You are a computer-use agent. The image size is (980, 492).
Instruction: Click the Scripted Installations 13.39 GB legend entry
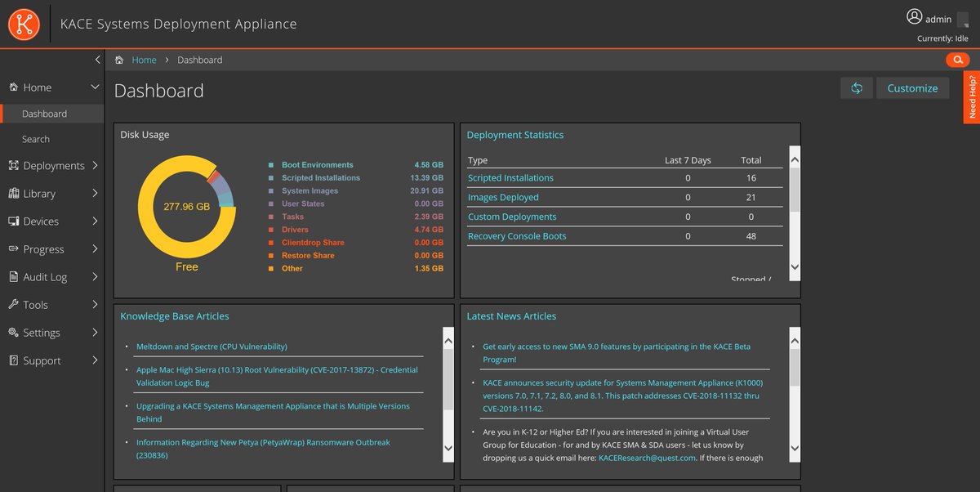tap(356, 177)
